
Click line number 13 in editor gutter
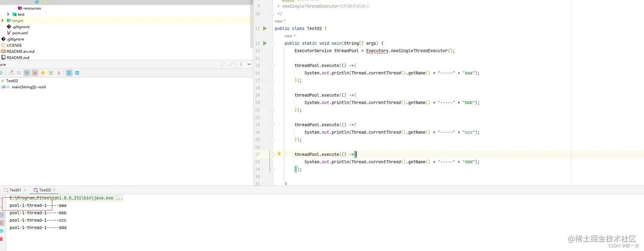pyautogui.click(x=257, y=51)
